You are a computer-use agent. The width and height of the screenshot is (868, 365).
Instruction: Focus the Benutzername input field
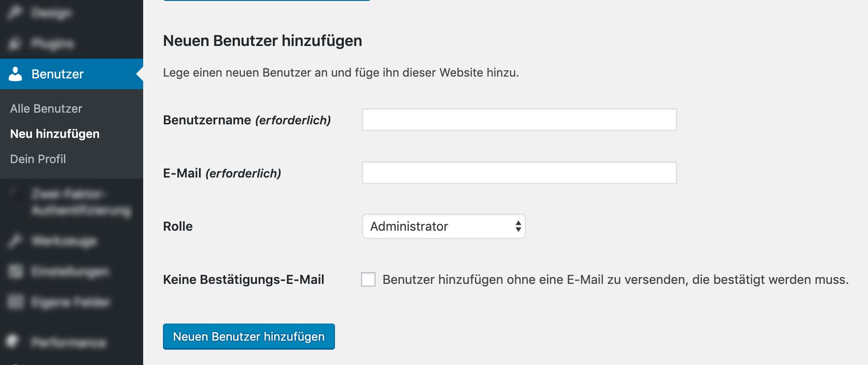(x=519, y=119)
